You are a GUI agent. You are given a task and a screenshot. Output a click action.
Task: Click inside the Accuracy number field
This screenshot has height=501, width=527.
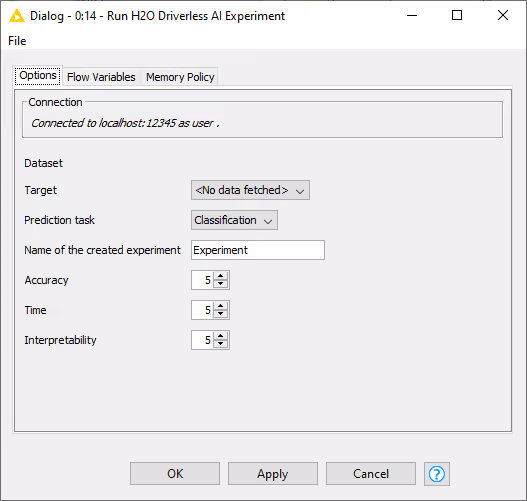point(202,280)
